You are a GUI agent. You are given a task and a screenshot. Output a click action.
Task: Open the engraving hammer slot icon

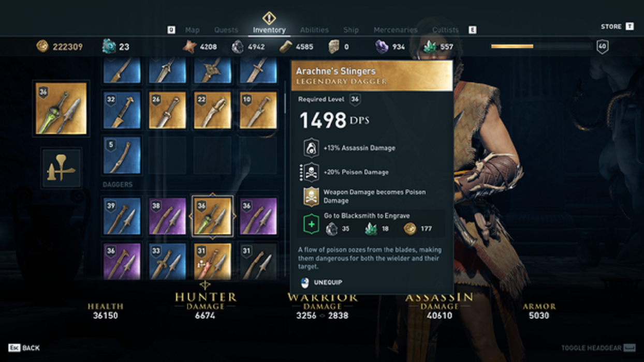(x=61, y=168)
